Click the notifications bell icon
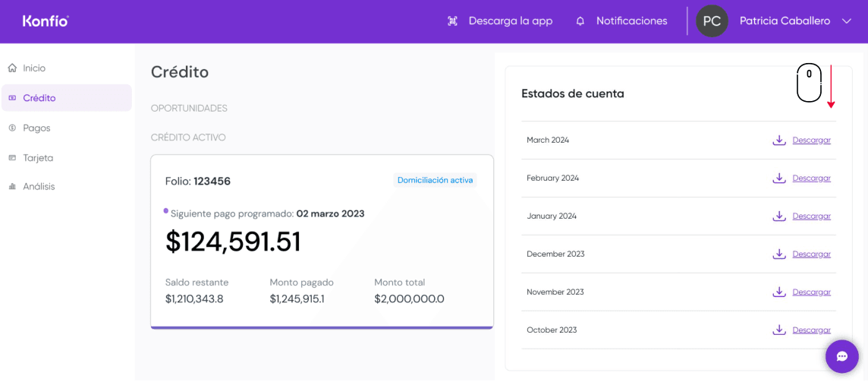 (580, 21)
